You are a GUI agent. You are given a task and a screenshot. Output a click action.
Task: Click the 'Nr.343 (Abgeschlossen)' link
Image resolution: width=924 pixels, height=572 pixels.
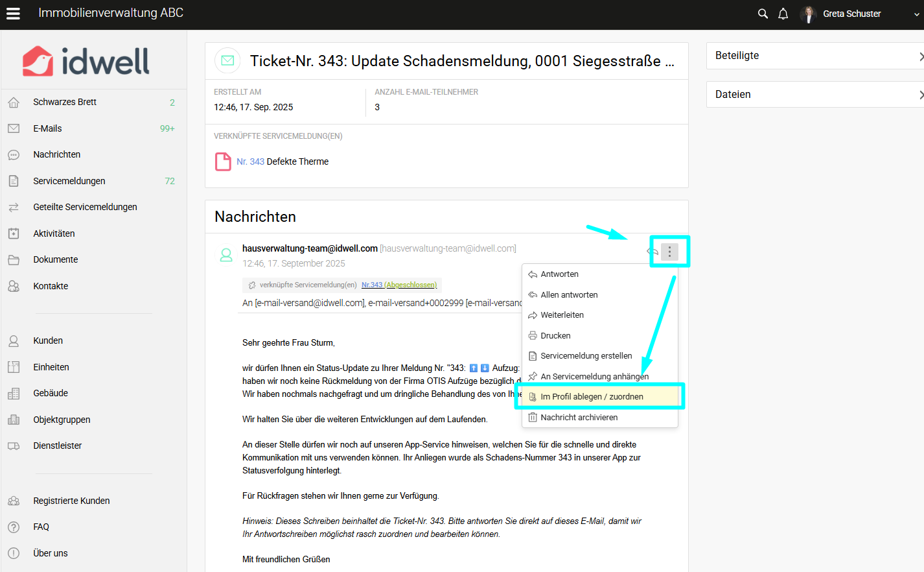[x=399, y=285]
